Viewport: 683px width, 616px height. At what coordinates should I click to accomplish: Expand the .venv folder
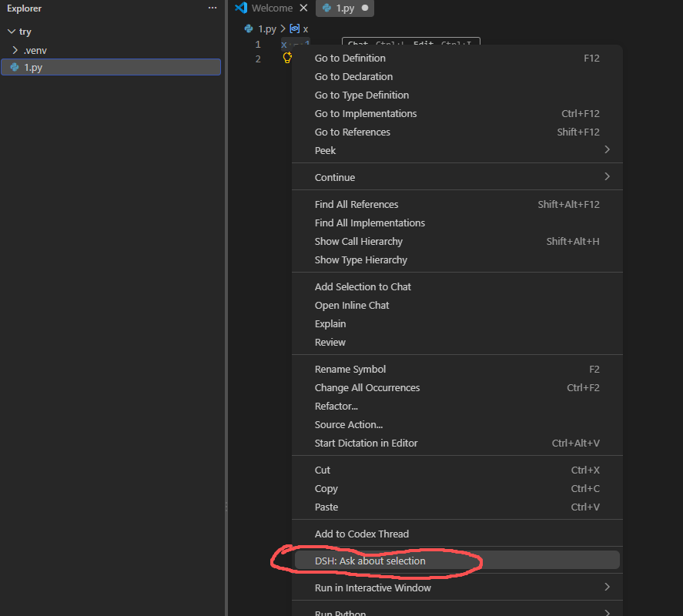pyautogui.click(x=15, y=50)
